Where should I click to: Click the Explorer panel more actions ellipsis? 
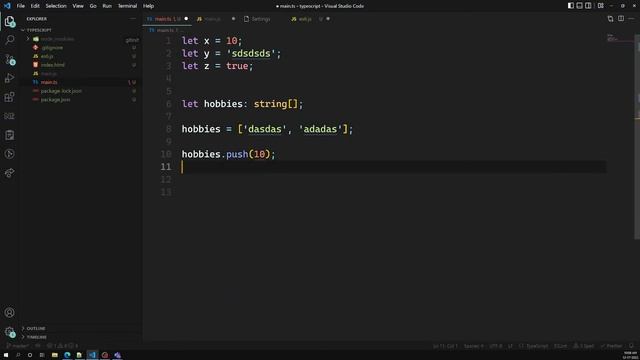click(x=133, y=19)
